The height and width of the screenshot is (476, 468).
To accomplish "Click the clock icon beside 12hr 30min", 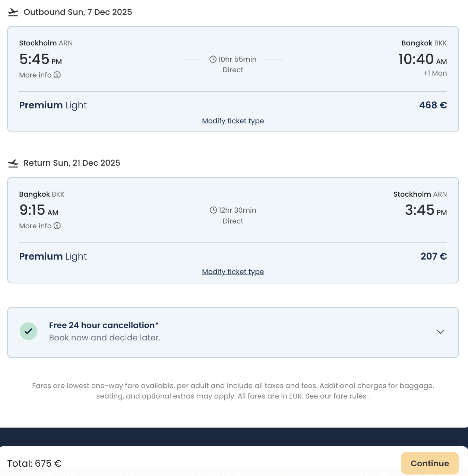I will click(x=213, y=210).
